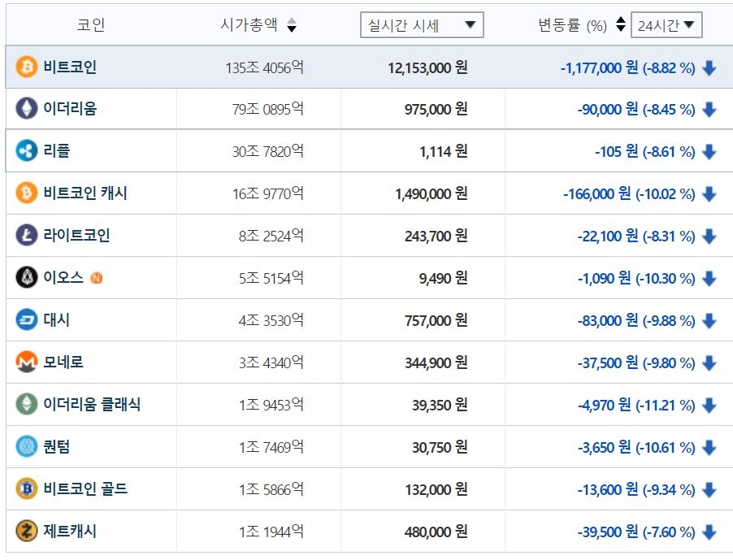Screen dimensions: 733x560
Task: Click the Ripple blue logo icon
Action: click(x=27, y=151)
